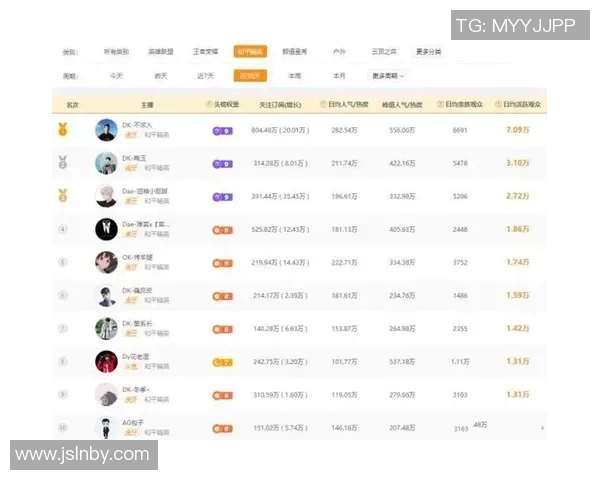Select the highlighted 近30天 period

[x=250, y=76]
